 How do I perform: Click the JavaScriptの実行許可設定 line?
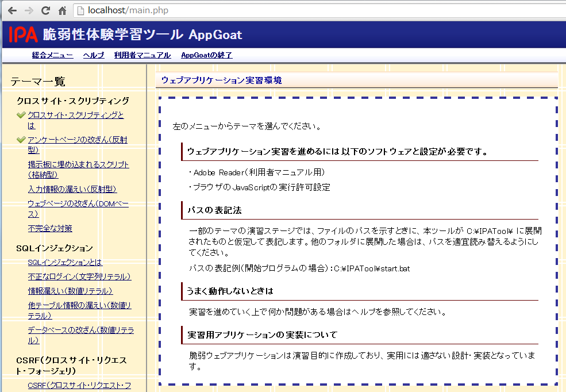click(259, 187)
